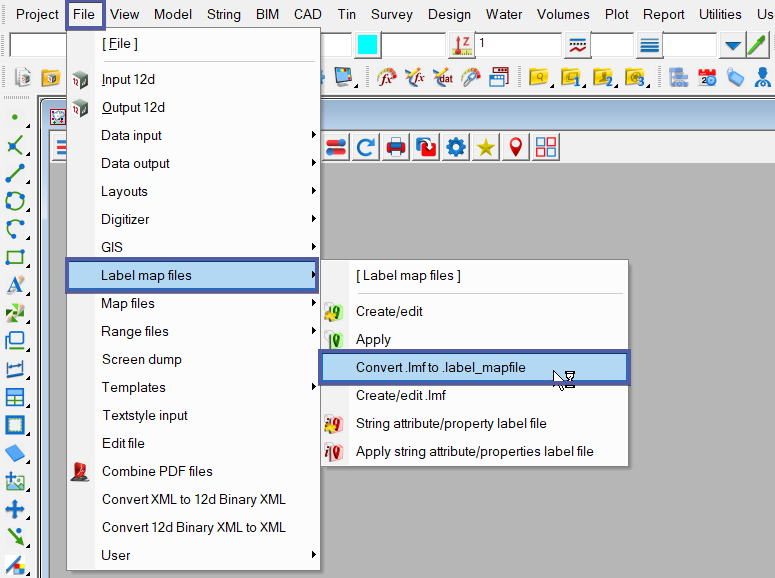Select Input 12d from File menu
Screen dimensions: 775x578
[x=193, y=80]
